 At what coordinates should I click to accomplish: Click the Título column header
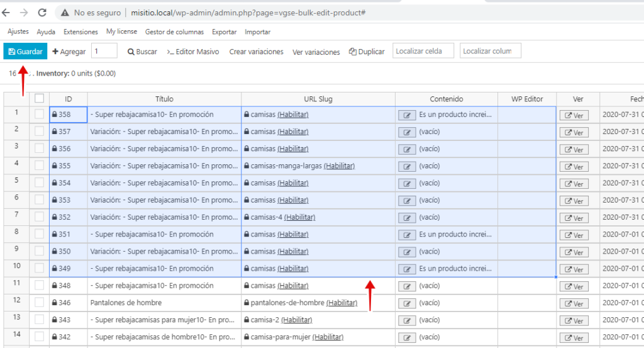(x=164, y=99)
